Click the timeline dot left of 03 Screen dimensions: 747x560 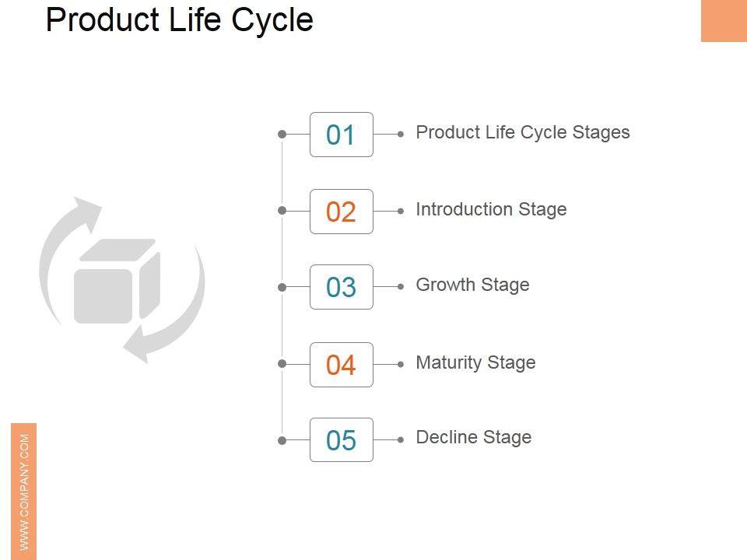pos(282,287)
